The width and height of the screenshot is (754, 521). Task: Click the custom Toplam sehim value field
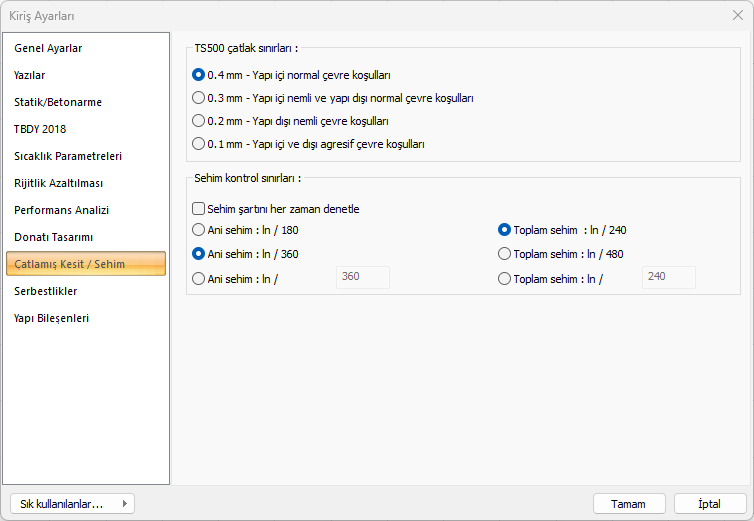pyautogui.click(x=668, y=277)
